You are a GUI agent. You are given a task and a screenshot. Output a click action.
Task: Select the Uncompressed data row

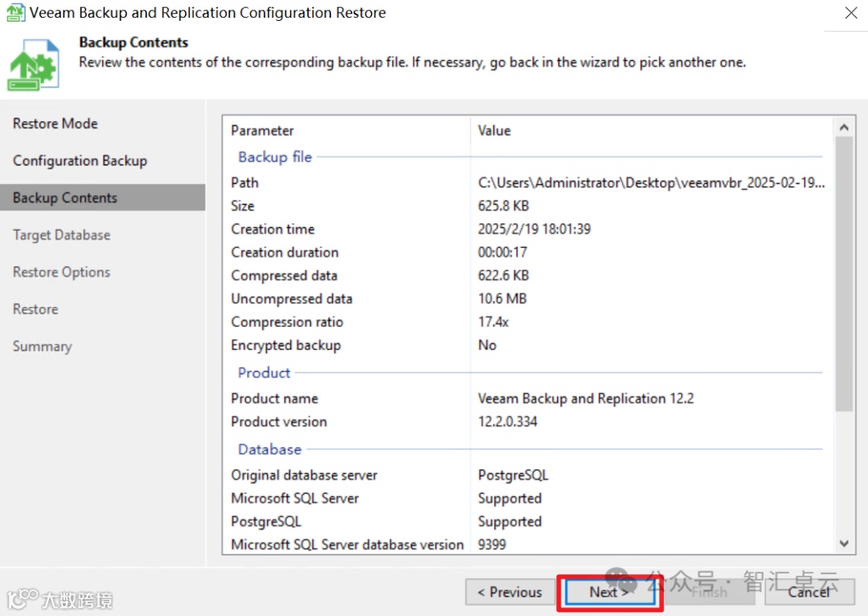[528, 299]
